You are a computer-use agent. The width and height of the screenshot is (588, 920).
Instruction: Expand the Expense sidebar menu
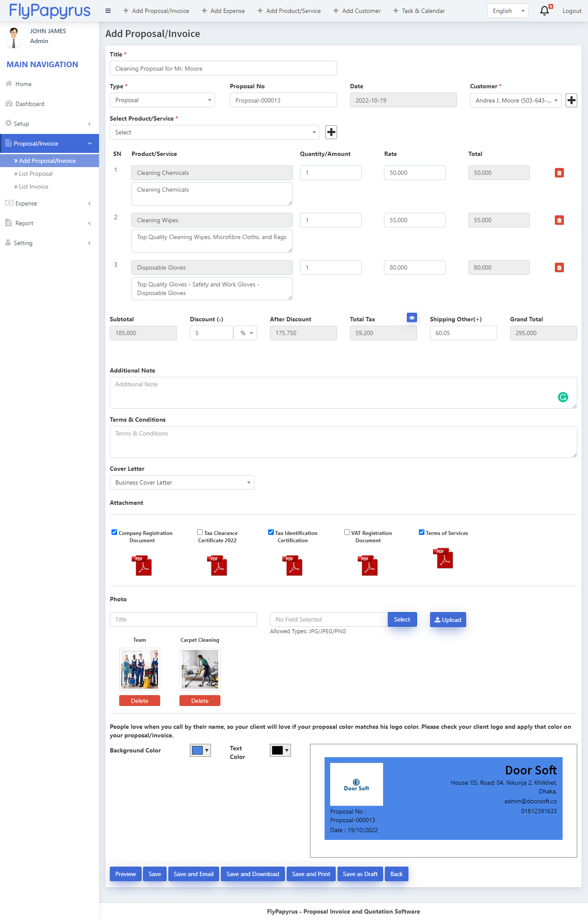(x=49, y=203)
